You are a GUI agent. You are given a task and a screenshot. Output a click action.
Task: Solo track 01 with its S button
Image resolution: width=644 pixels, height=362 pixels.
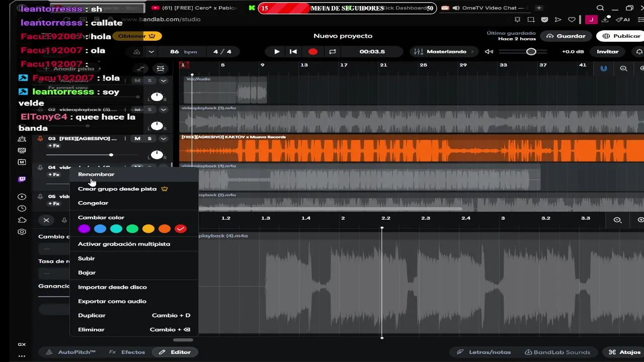click(149, 81)
